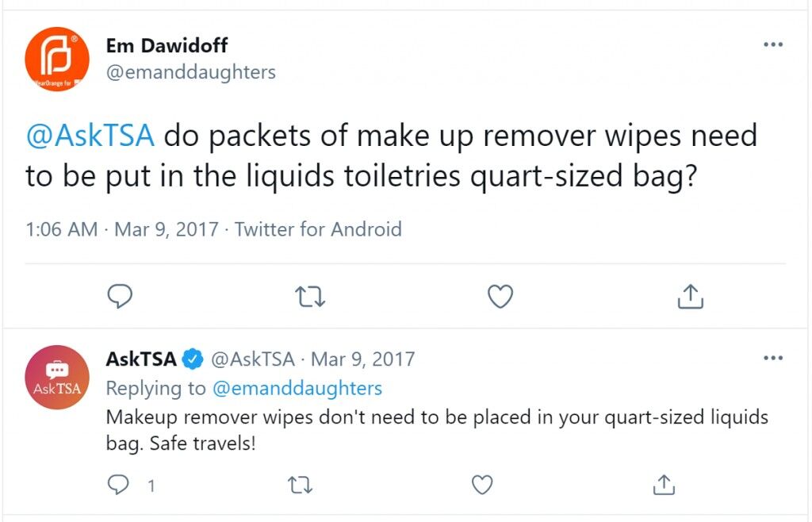Open Em Dawidoff's orange profile picture
This screenshot has width=812, height=522.
pyautogui.click(x=57, y=59)
